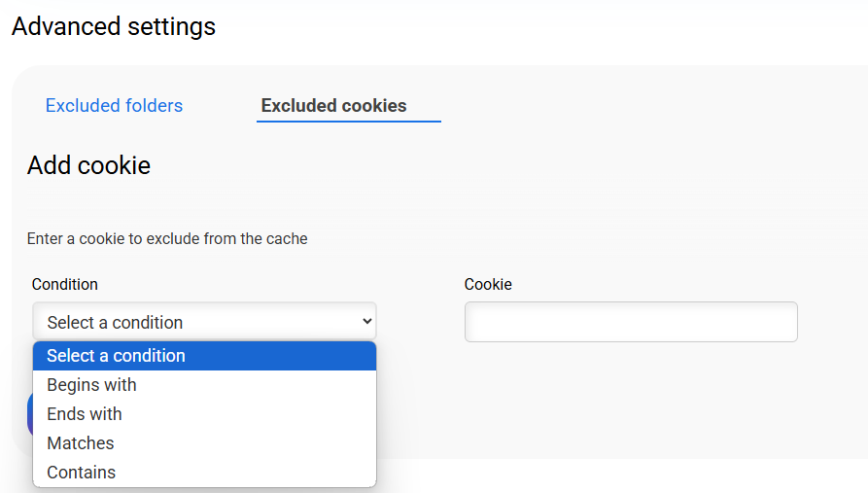Click the "Condition" field label
Image resolution: width=868 pixels, height=493 pixels.
point(65,285)
